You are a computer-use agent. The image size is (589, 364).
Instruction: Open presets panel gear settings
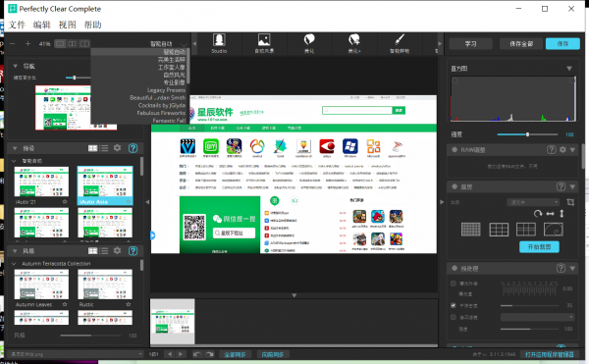(x=117, y=148)
